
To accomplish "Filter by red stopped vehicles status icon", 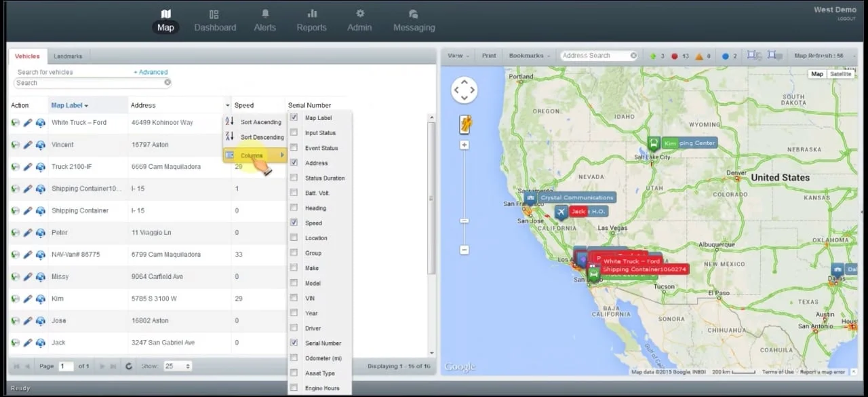I will pyautogui.click(x=675, y=56).
